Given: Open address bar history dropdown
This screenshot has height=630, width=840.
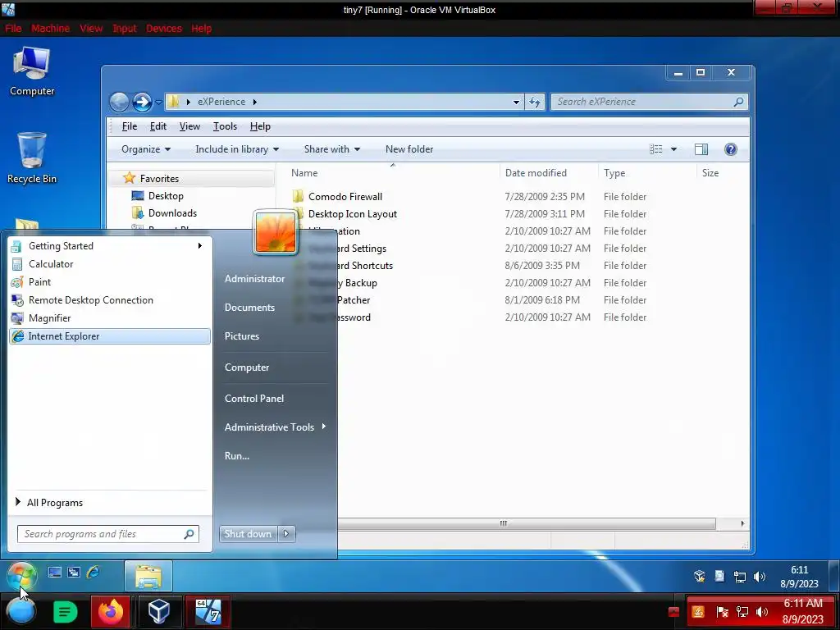Looking at the screenshot, I should tap(516, 102).
